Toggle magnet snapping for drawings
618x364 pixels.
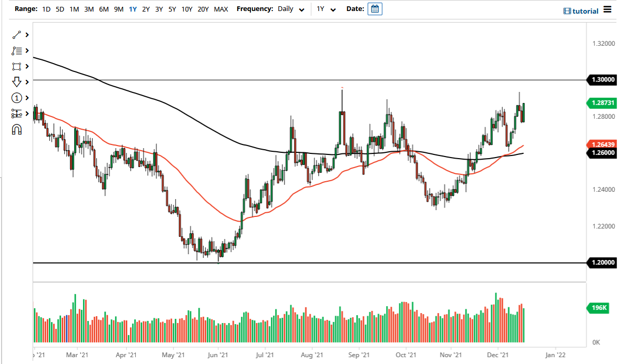point(16,129)
